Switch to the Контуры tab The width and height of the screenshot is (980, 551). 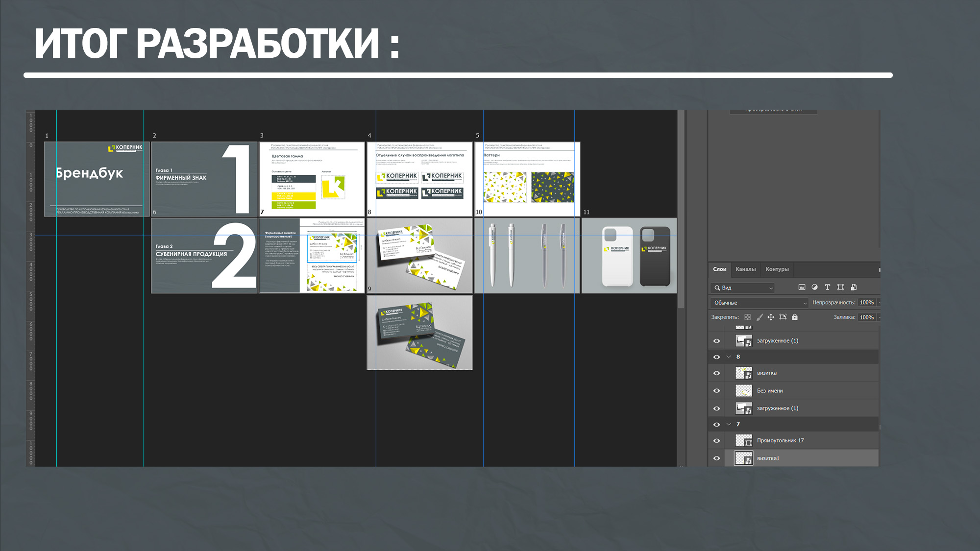(x=777, y=269)
